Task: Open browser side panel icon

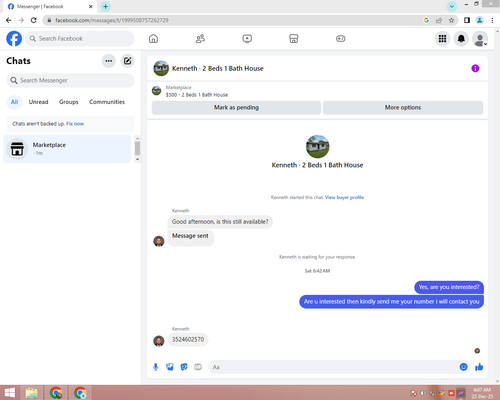Action: point(467,20)
